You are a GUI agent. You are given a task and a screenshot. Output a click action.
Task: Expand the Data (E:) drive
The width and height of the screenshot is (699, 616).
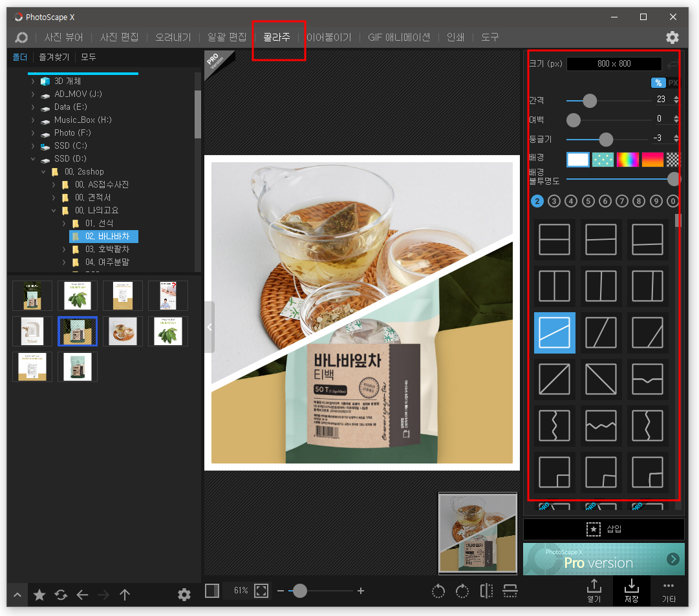pyautogui.click(x=33, y=107)
